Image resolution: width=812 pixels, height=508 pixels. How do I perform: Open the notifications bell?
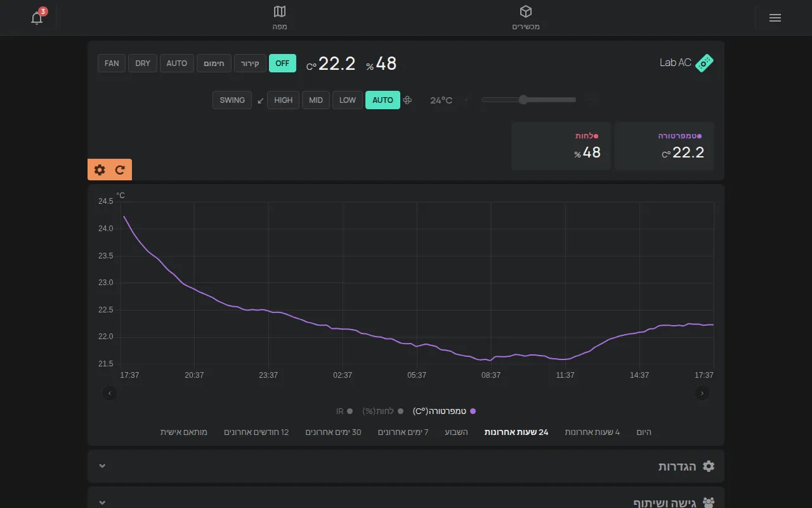point(37,18)
